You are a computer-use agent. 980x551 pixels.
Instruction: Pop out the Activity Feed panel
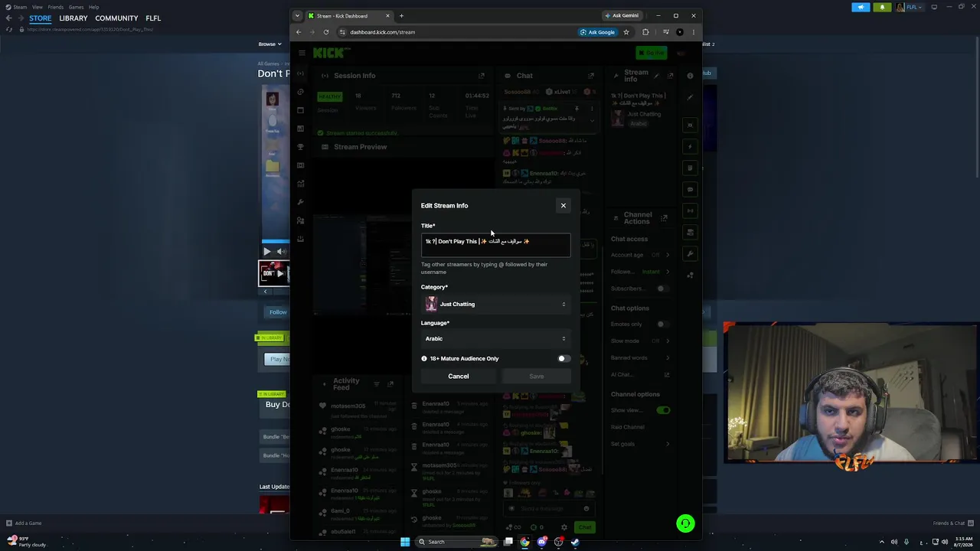pos(390,384)
